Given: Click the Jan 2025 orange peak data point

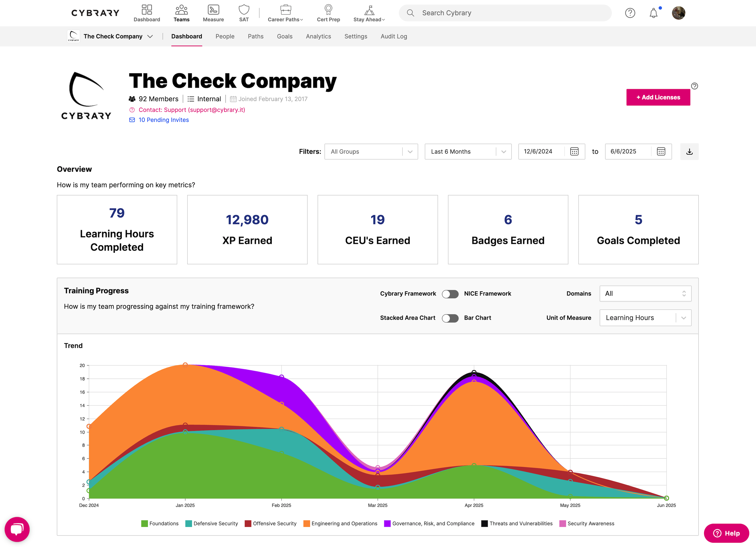Looking at the screenshot, I should [x=185, y=365].
